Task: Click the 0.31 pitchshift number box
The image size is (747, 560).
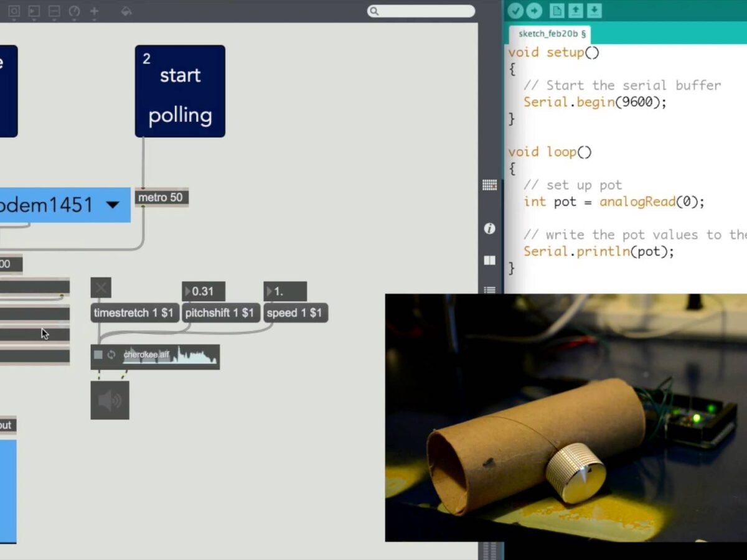Action: pos(204,291)
